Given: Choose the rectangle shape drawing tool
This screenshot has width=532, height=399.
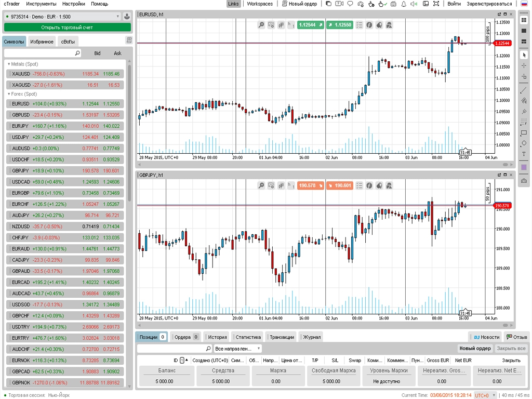Looking at the screenshot, I should coord(524,132).
